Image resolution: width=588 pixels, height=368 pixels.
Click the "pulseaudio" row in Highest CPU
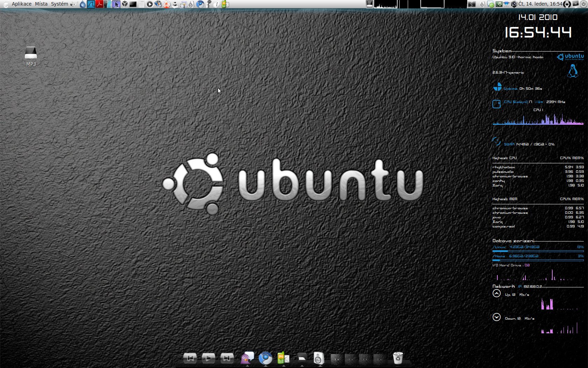pos(538,172)
